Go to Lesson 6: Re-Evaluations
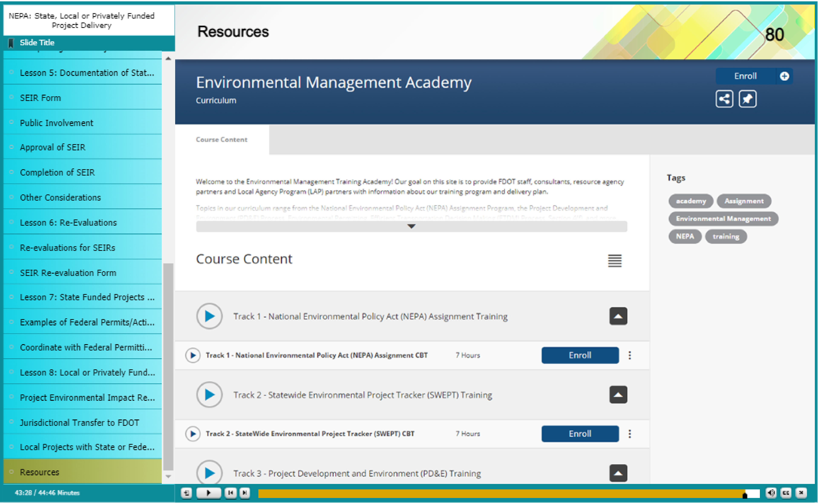This screenshot has height=504, width=818. point(82,222)
